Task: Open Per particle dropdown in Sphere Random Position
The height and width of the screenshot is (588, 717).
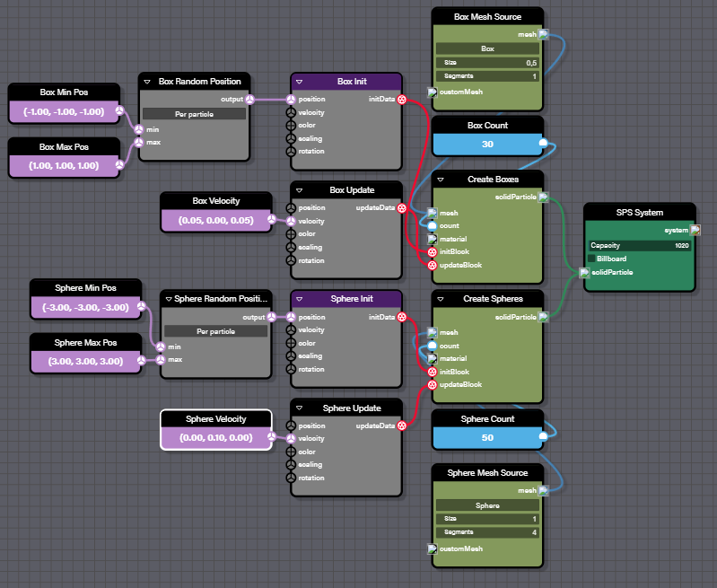Action: [x=216, y=331]
